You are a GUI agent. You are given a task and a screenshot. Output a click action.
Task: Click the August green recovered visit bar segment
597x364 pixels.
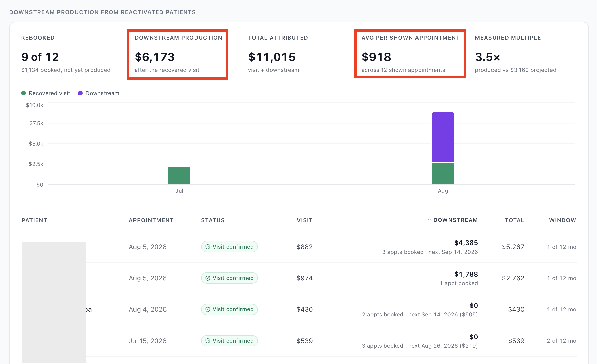click(443, 173)
